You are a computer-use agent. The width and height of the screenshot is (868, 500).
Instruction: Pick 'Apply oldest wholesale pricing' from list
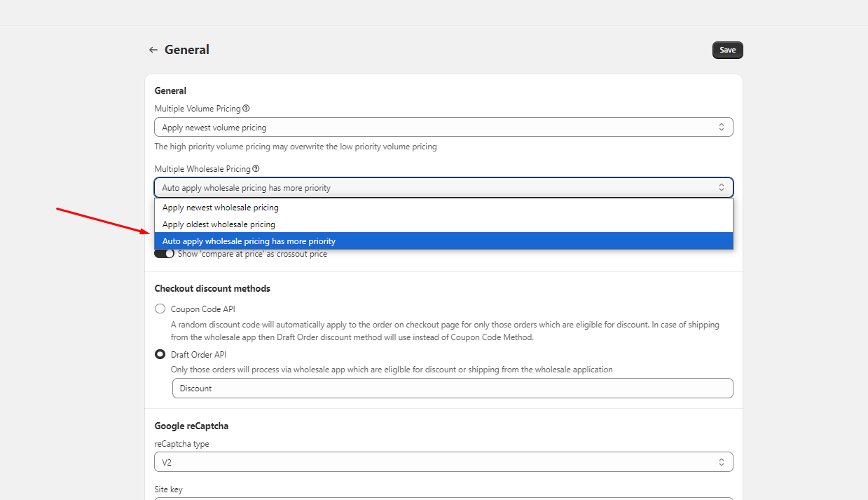click(x=219, y=224)
